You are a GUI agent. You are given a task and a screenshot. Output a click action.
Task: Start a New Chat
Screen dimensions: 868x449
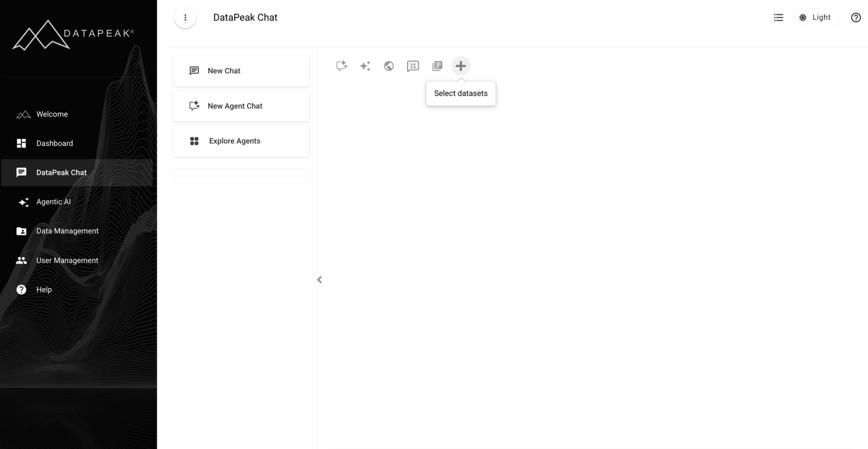241,71
